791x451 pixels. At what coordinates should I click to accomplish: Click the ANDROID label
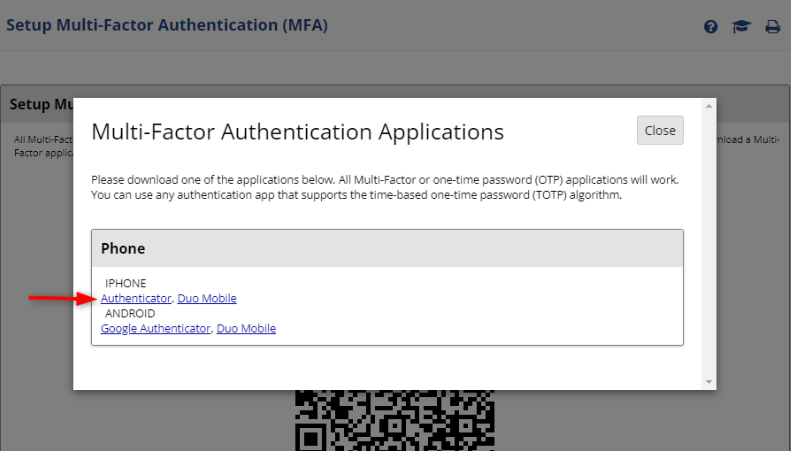coord(130,313)
